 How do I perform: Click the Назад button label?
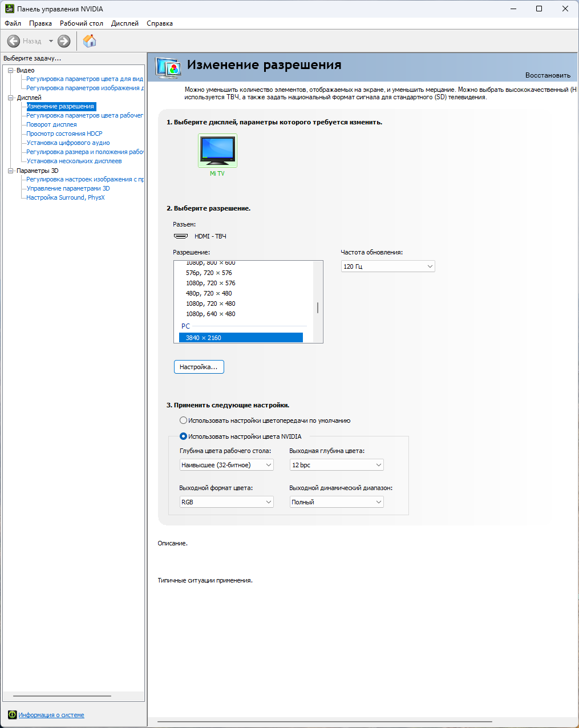pyautogui.click(x=32, y=41)
